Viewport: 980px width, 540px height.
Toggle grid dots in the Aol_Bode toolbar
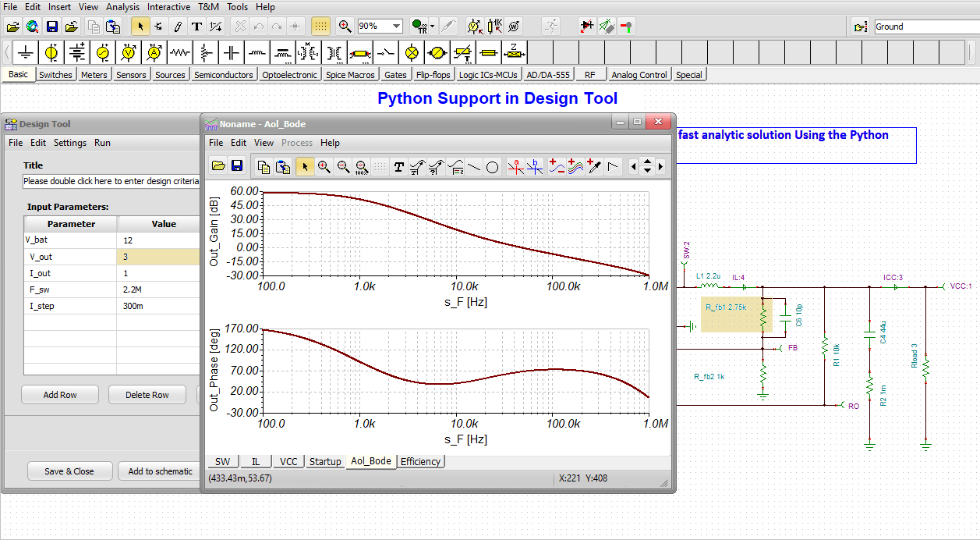click(380, 165)
